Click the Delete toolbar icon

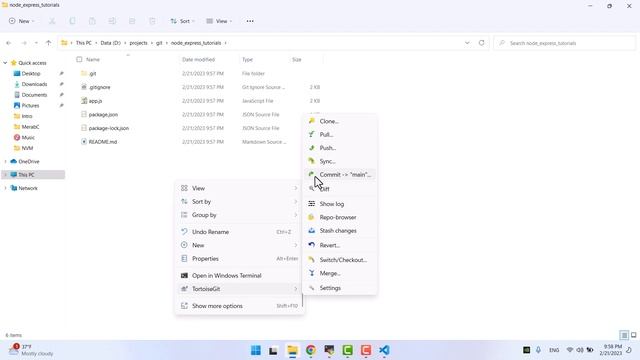point(152,21)
